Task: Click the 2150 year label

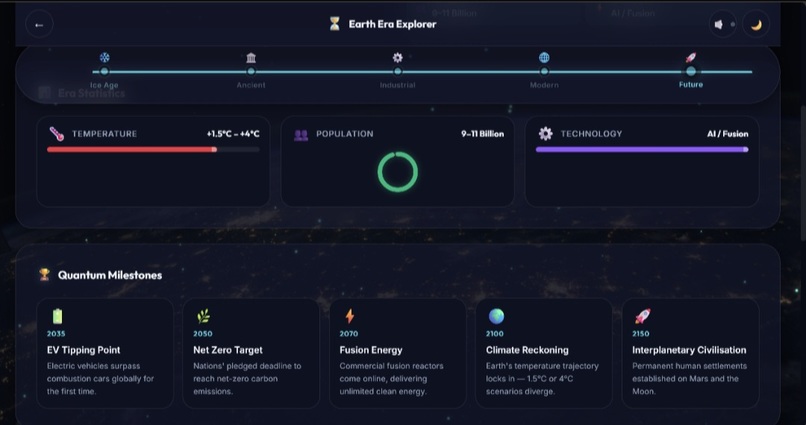Action: [x=640, y=334]
